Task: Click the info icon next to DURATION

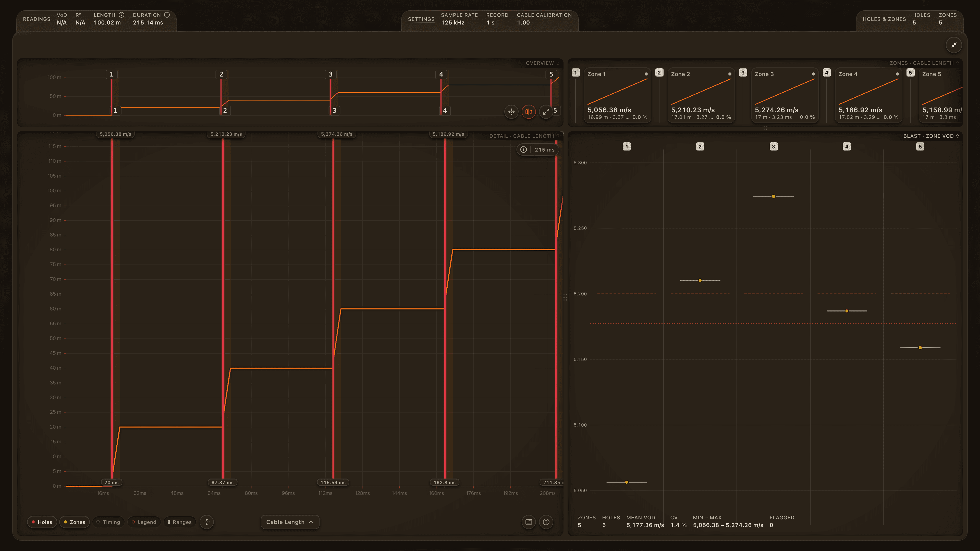Action: point(167,15)
